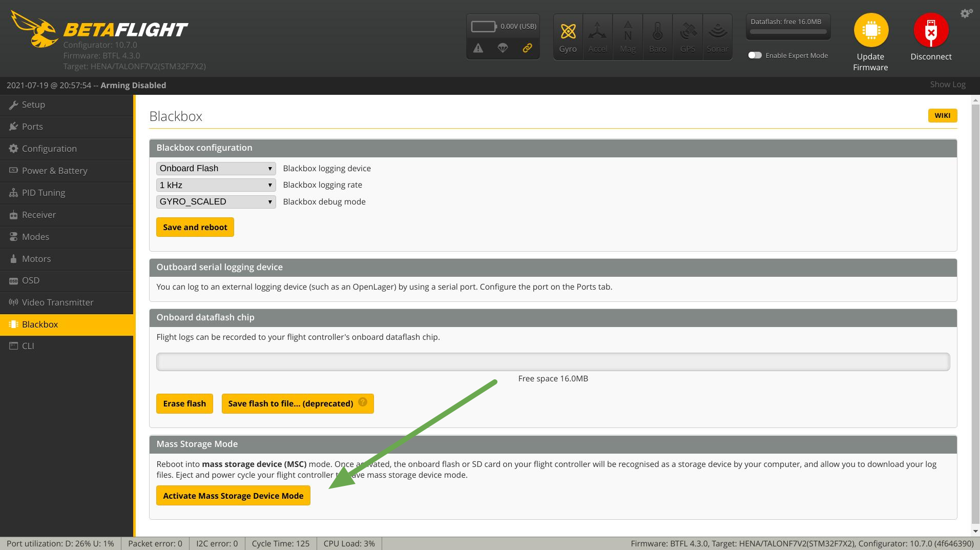The image size is (980, 550).
Task: Click Show Log link
Action: point(947,85)
